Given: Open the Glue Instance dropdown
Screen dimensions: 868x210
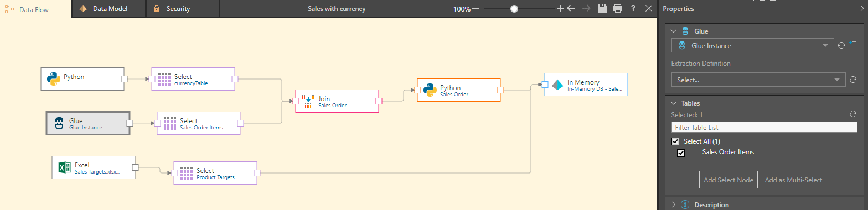Looking at the screenshot, I should tap(752, 46).
